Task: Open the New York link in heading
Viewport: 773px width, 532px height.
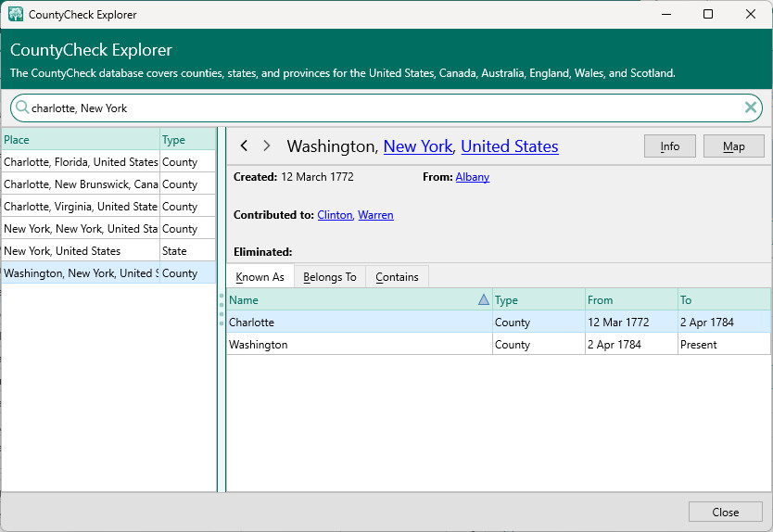Action: 418,146
